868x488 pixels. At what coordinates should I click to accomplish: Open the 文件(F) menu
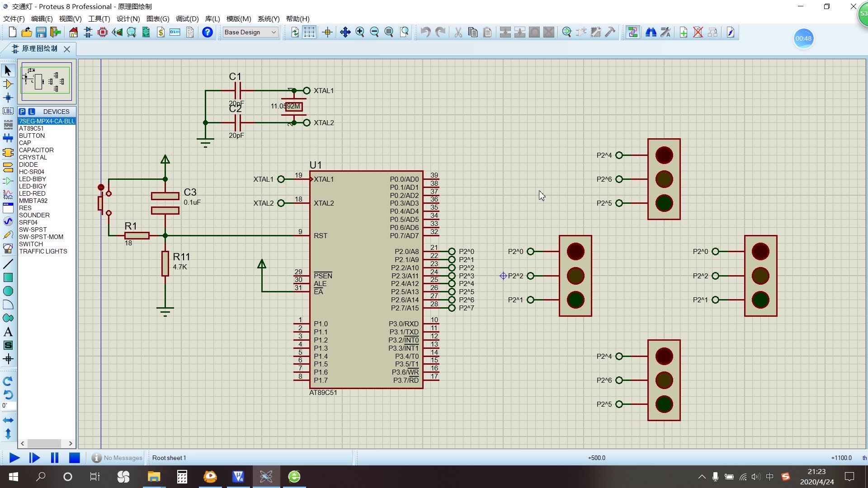(x=14, y=19)
